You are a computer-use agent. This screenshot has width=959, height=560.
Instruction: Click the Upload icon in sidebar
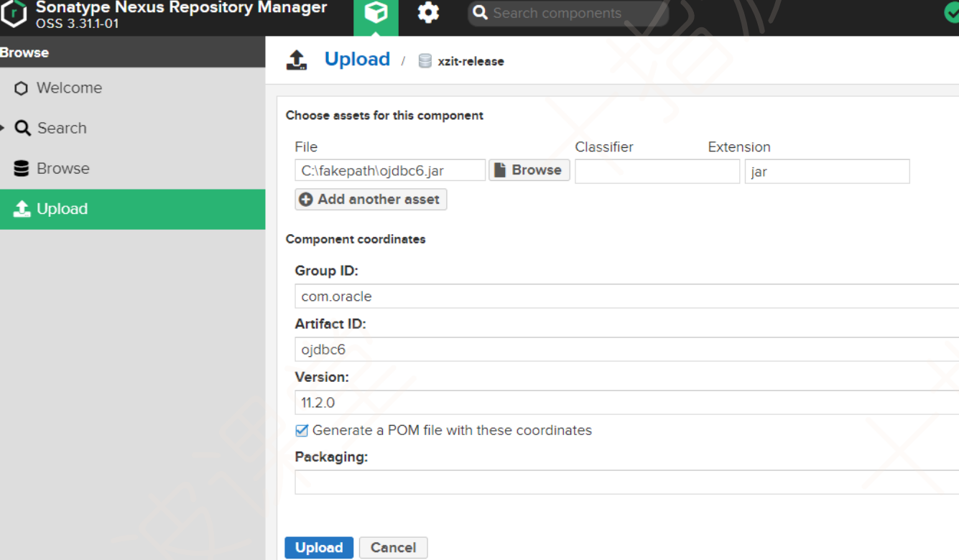tap(22, 209)
